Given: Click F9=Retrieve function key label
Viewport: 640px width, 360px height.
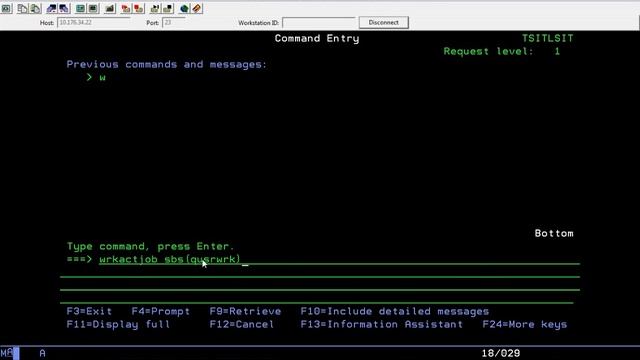Looking at the screenshot, I should tap(245, 311).
